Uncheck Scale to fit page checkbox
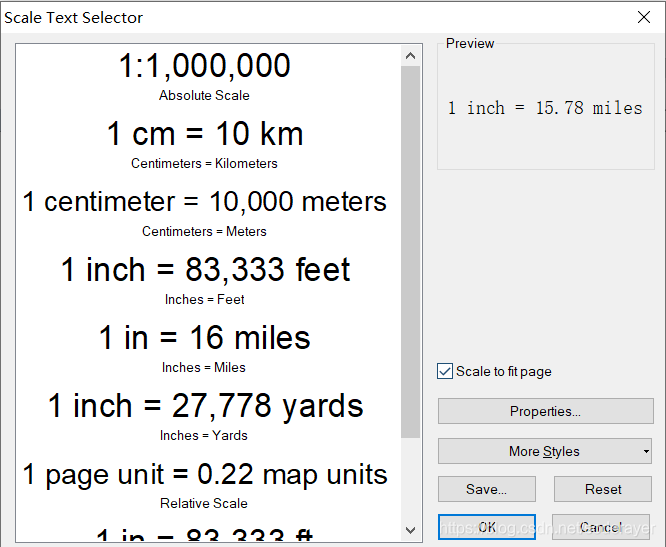 tap(445, 371)
